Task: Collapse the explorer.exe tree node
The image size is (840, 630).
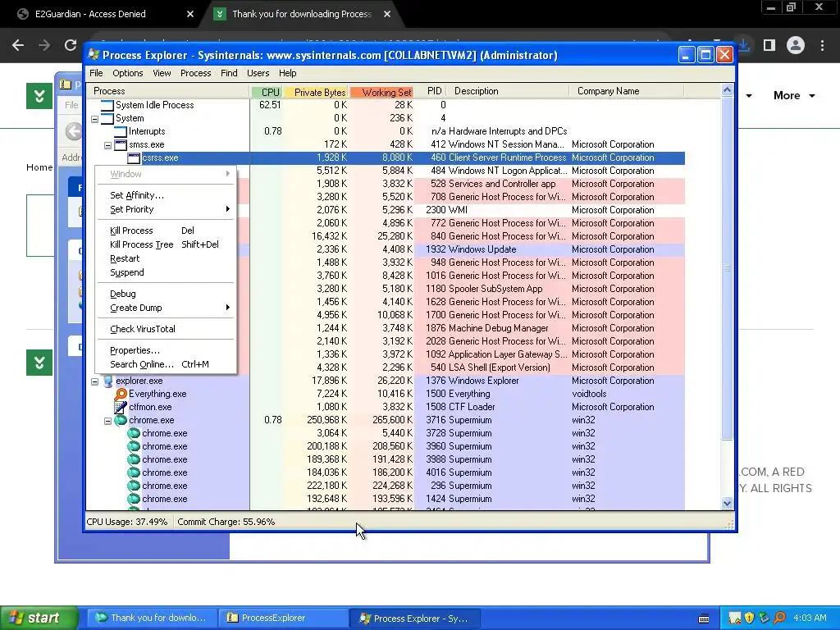Action: point(95,381)
